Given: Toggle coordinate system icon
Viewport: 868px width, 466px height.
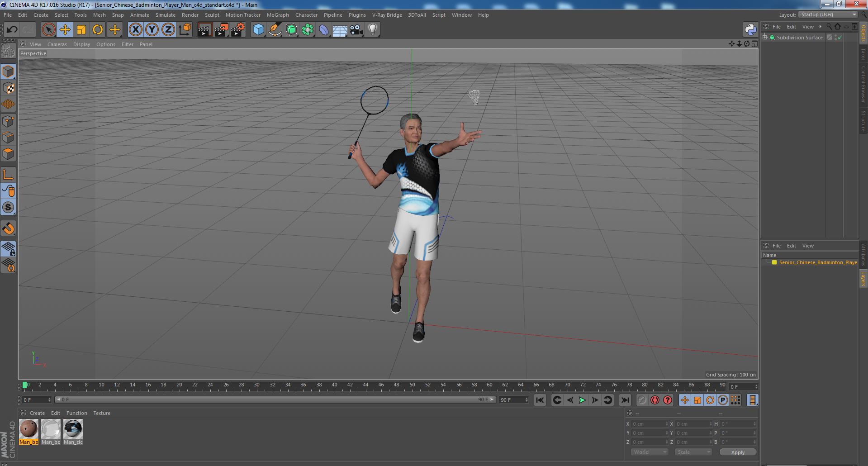Looking at the screenshot, I should coord(185,30).
